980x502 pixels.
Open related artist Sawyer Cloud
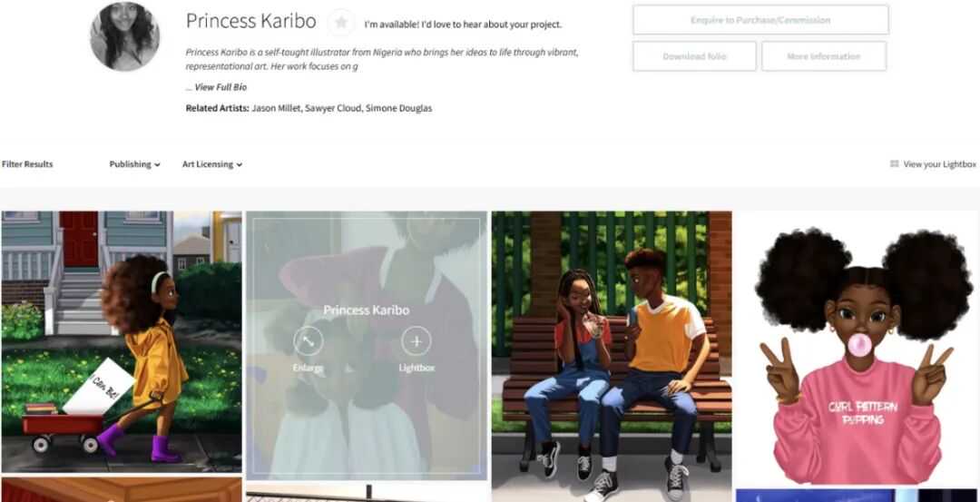click(332, 108)
